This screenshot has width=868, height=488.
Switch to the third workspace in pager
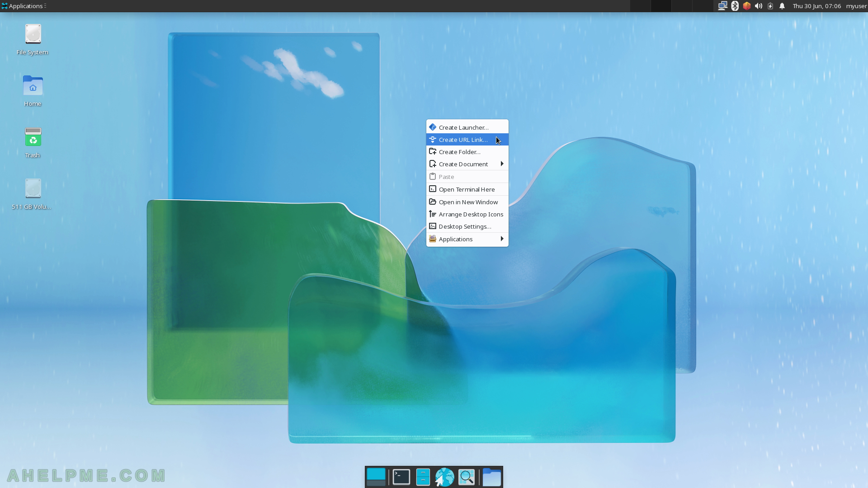[x=682, y=6]
